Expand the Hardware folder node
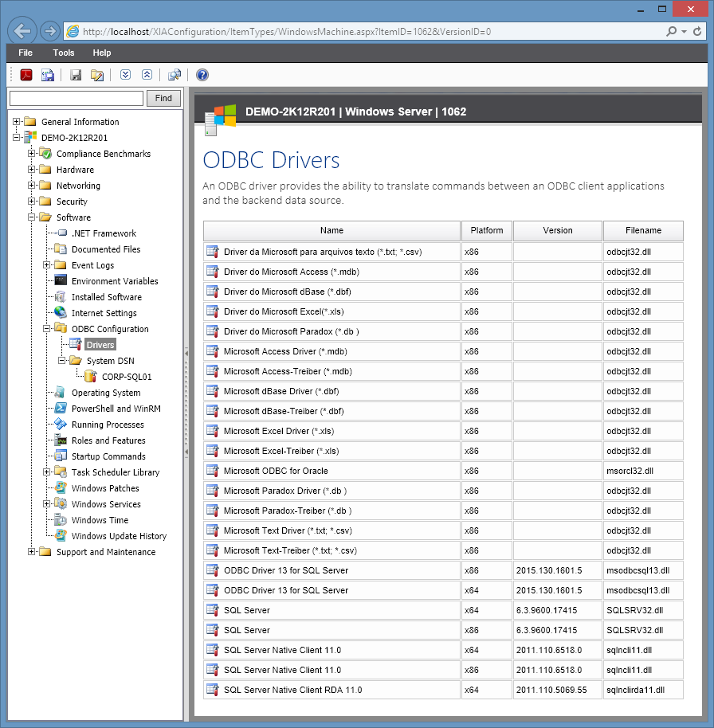The width and height of the screenshot is (714, 728). coord(31,170)
